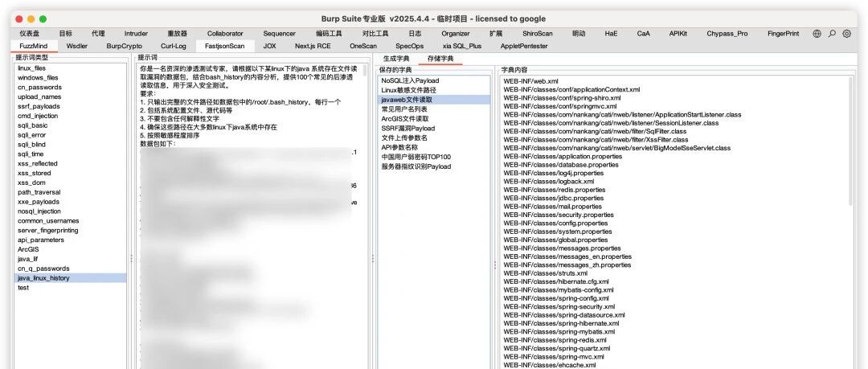Open the FingerPrint tab
The image size is (868, 369).
pos(783,34)
